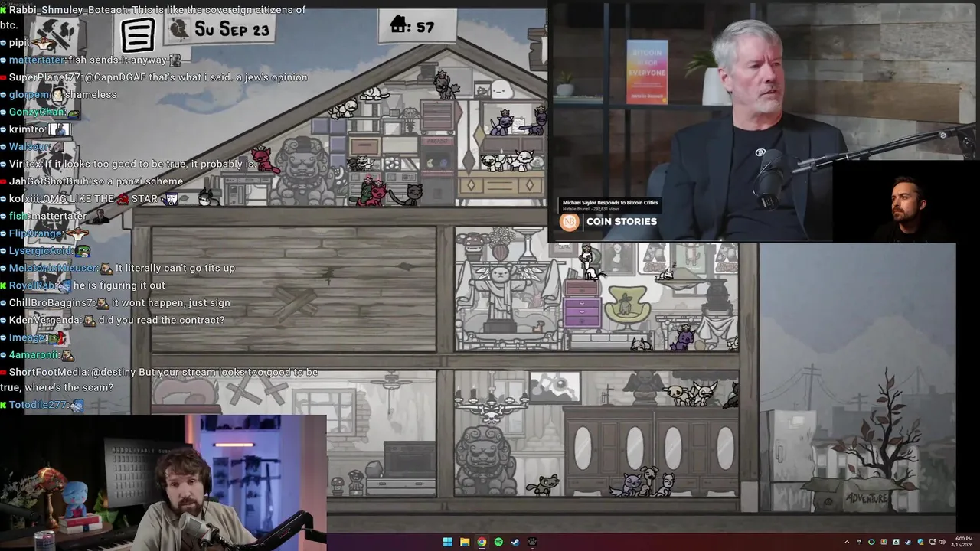Click the yellow egg chair
This screenshot has height=551, width=980.
(x=626, y=308)
